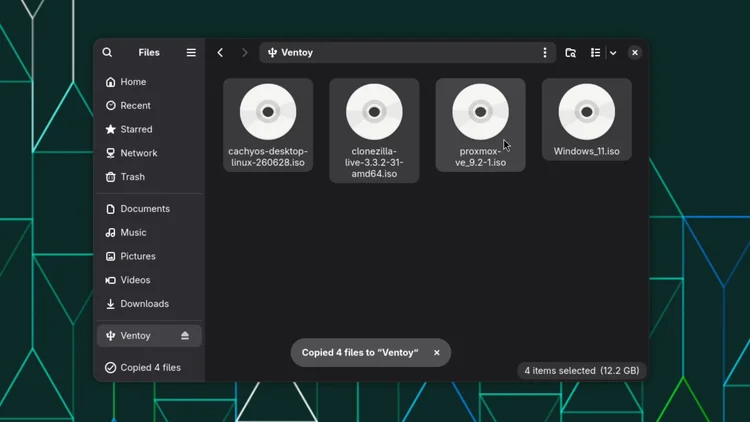This screenshot has height=422, width=750.
Task: Go forward to next folder
Action: (244, 53)
